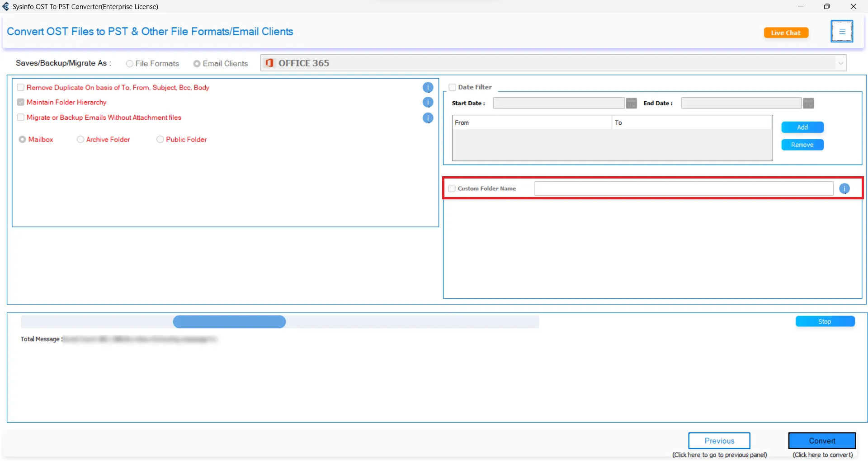The width and height of the screenshot is (868, 461).
Task: Open the Start Date calendar picker
Action: point(631,103)
